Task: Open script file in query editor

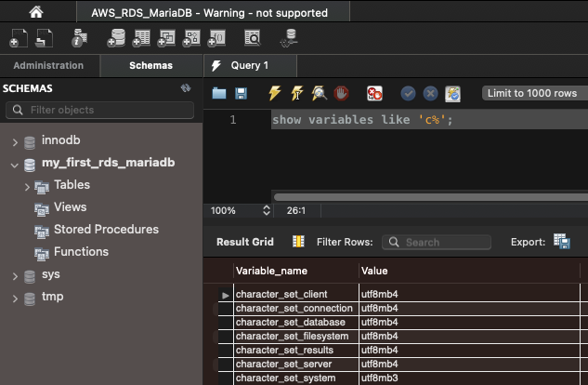Action: click(x=219, y=93)
